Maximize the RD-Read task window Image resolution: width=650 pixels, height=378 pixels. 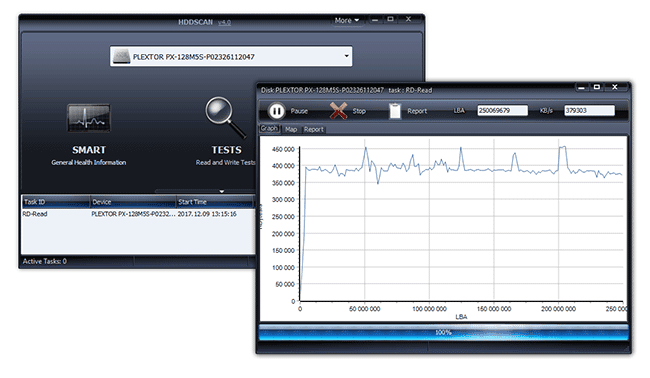[x=597, y=87]
